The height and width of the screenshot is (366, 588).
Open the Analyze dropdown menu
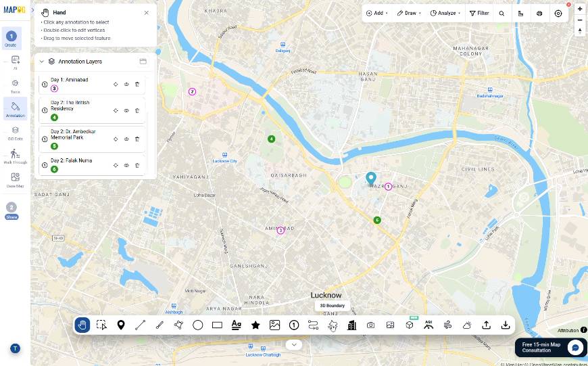pos(445,13)
